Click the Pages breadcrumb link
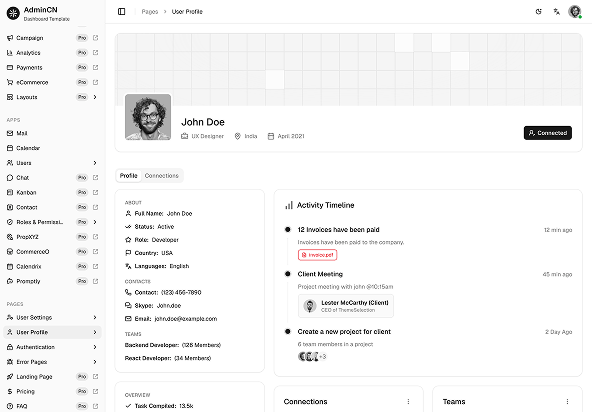The width and height of the screenshot is (592, 412). click(150, 12)
